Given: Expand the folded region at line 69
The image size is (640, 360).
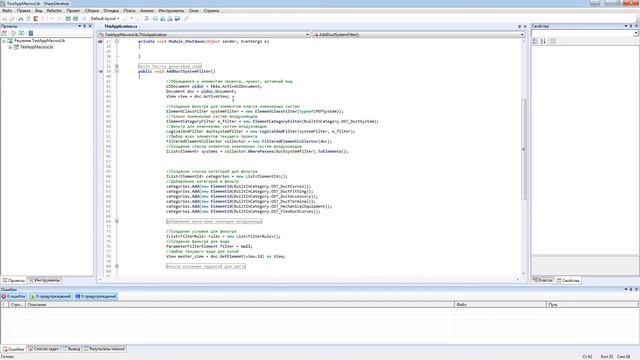Looking at the screenshot, I should tap(117, 221).
